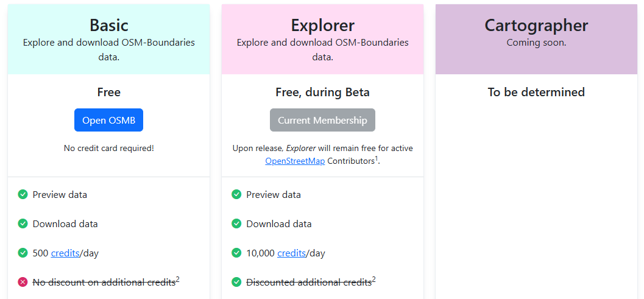Click green check beside Discounted additional credits
This screenshot has height=299, width=644.
click(236, 282)
